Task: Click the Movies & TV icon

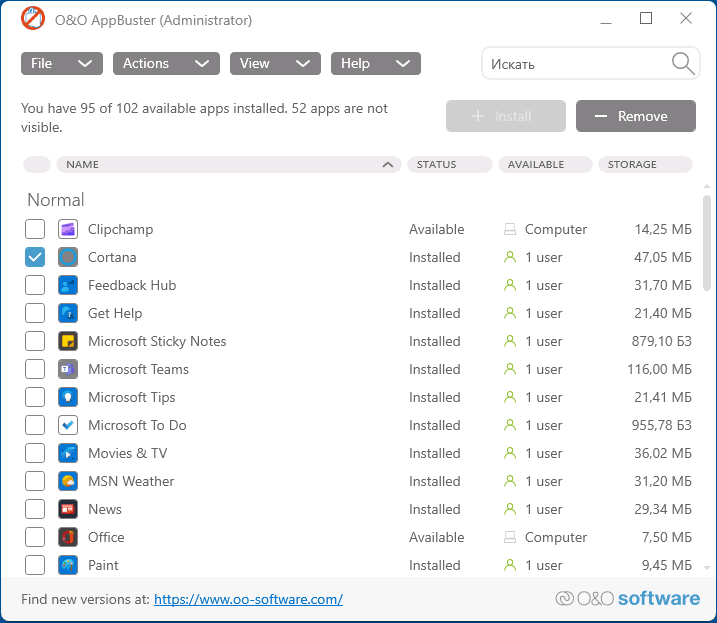Action: click(x=68, y=453)
